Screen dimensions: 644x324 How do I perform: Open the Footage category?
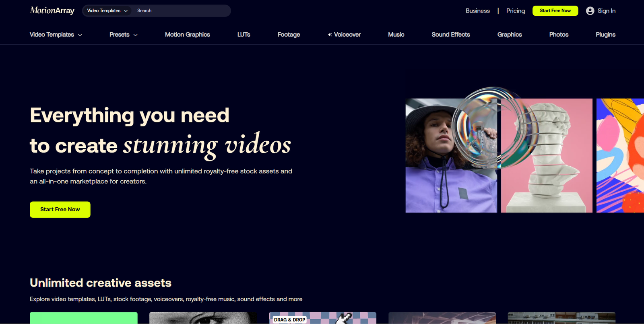pos(289,35)
